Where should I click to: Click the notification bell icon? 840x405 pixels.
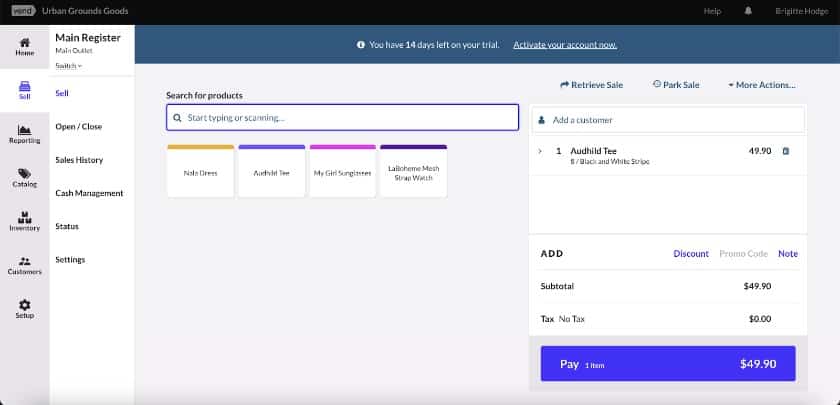pos(747,11)
